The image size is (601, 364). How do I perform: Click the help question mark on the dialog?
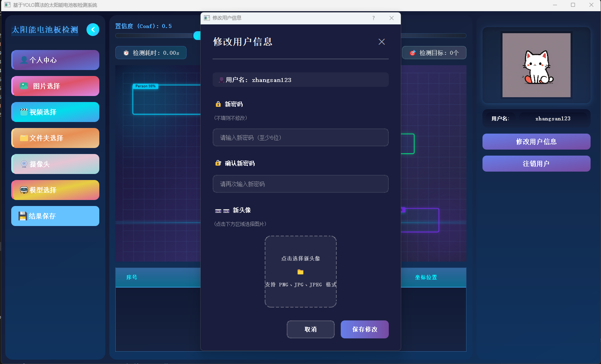tap(373, 18)
